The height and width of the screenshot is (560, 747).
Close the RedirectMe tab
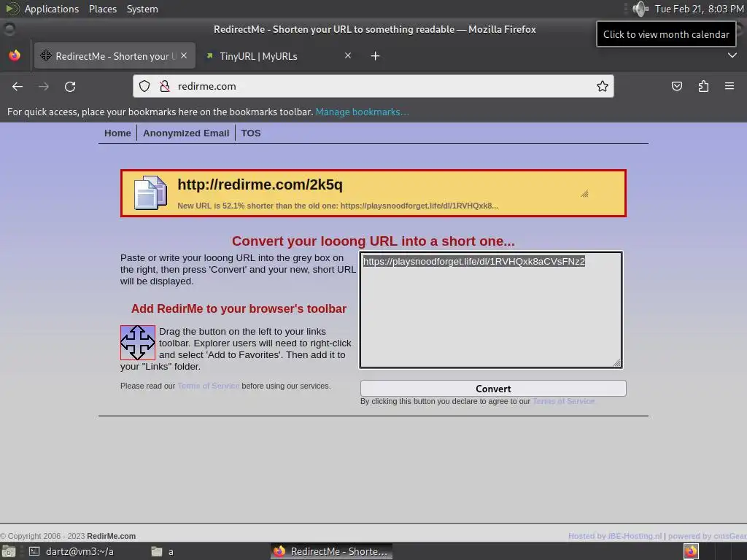[x=184, y=55]
